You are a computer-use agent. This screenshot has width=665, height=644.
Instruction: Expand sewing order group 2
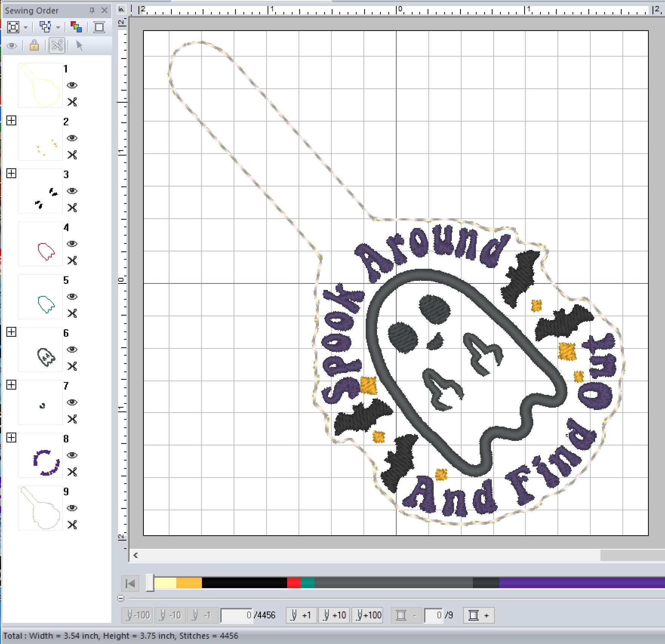pos(11,121)
